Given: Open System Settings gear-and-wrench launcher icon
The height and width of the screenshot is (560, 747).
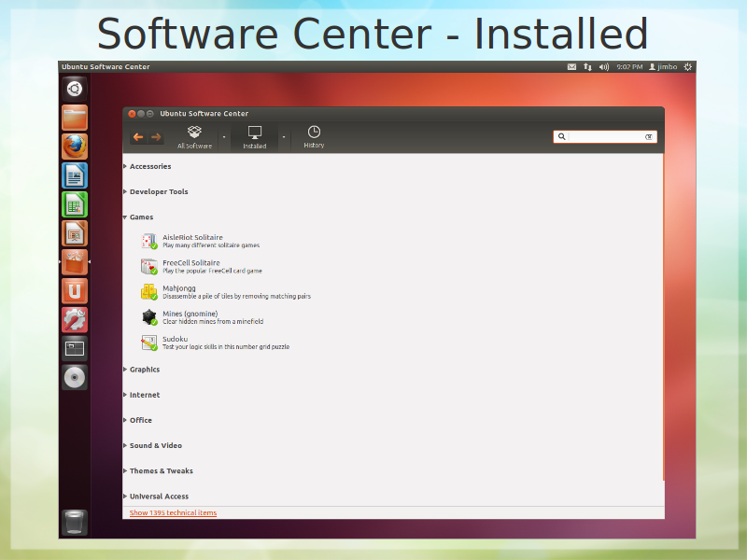Looking at the screenshot, I should click(x=75, y=320).
